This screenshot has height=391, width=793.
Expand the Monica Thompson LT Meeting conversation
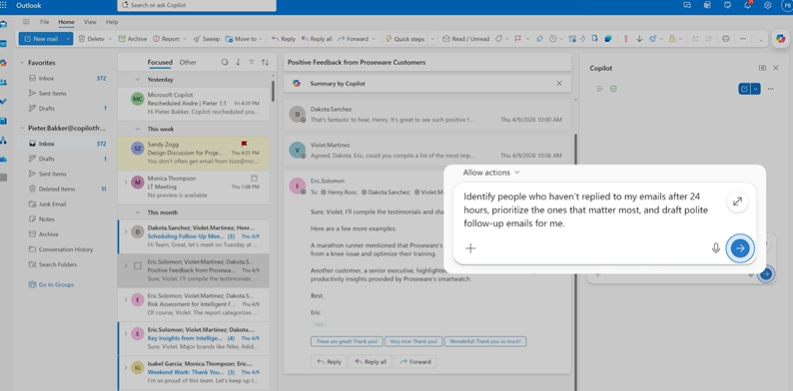(125, 182)
